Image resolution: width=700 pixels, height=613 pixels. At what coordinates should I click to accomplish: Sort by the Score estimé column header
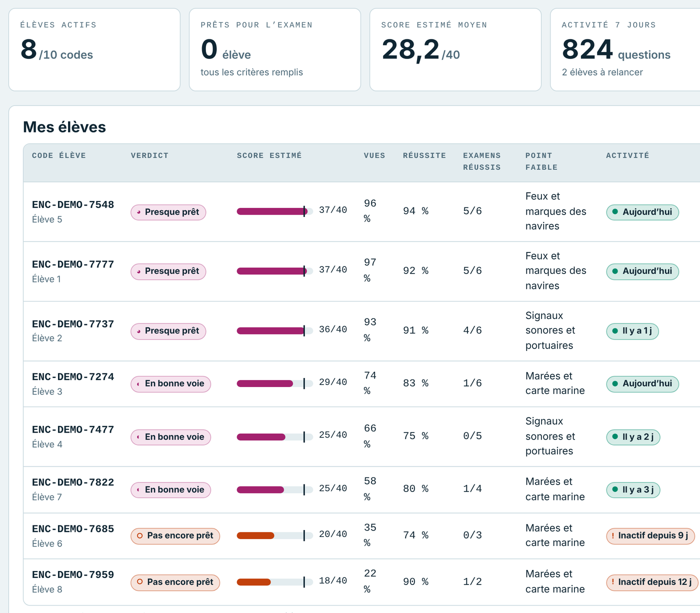[x=269, y=155]
